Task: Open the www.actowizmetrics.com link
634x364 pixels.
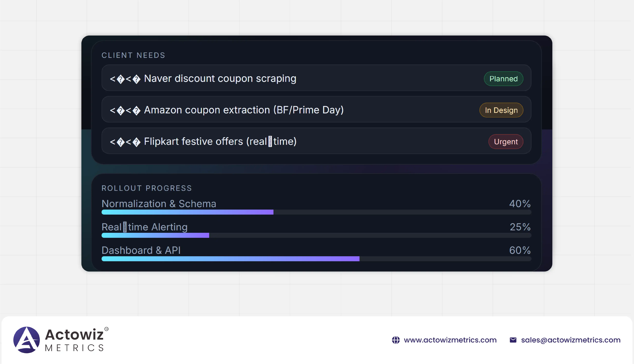Action: coord(450,340)
